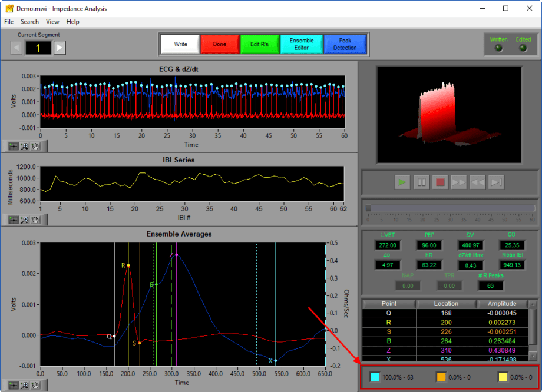Screen dimensions: 542x392
Task: Click the Written indicator LED
Action: click(x=498, y=48)
